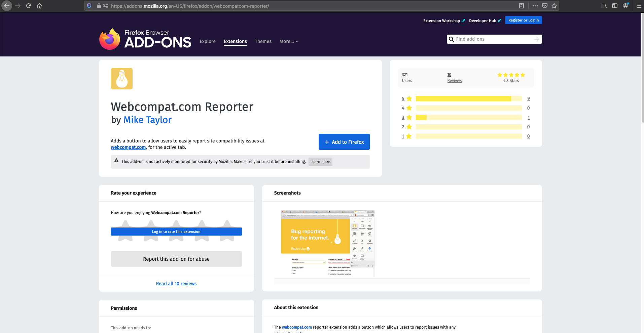Open the browser home page
Screen dimensions: 644x333
39,6
